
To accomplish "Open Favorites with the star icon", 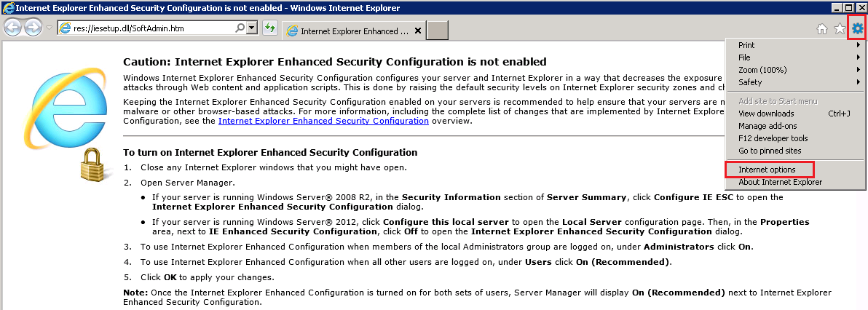I will click(840, 29).
